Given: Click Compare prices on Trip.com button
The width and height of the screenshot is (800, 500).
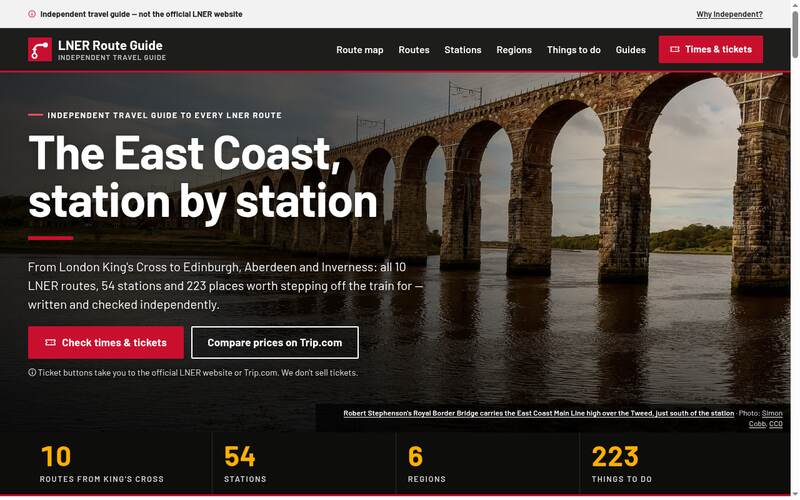Looking at the screenshot, I should coord(275,342).
